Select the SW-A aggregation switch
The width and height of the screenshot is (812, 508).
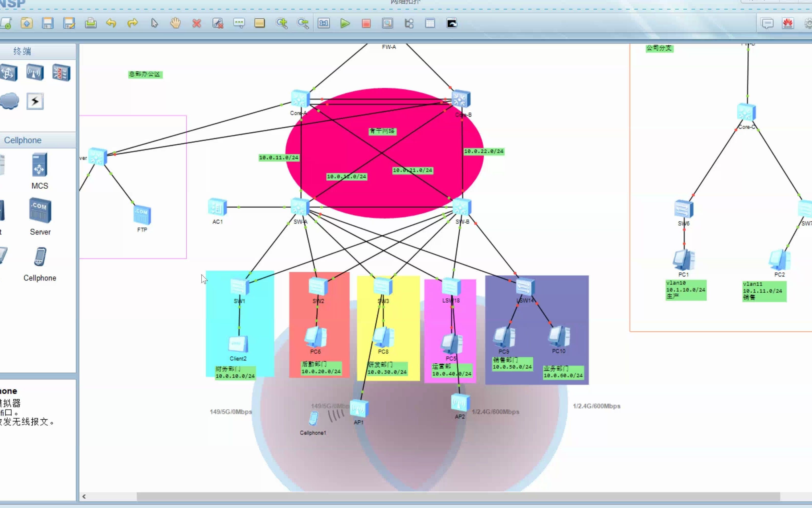coord(300,207)
